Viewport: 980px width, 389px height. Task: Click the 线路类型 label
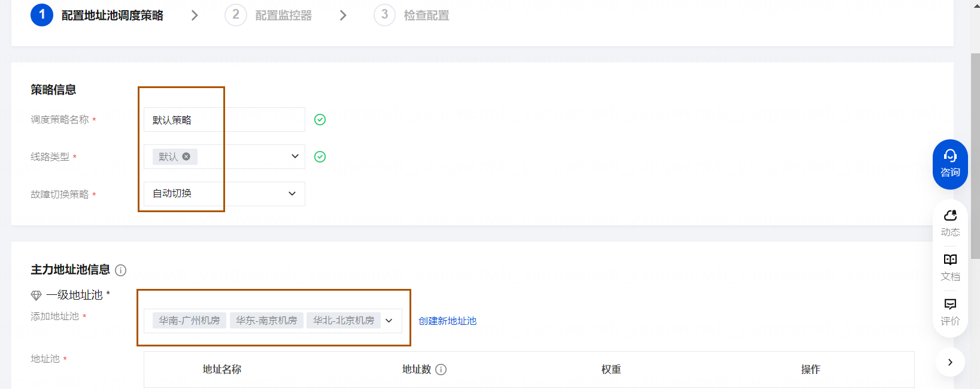pyautogui.click(x=50, y=157)
